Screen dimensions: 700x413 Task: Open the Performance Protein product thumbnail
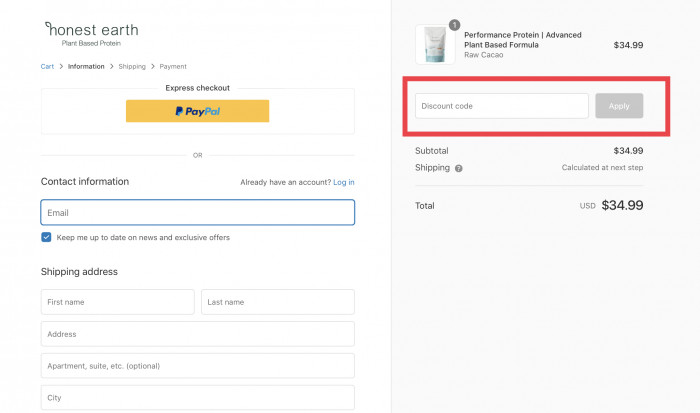435,44
